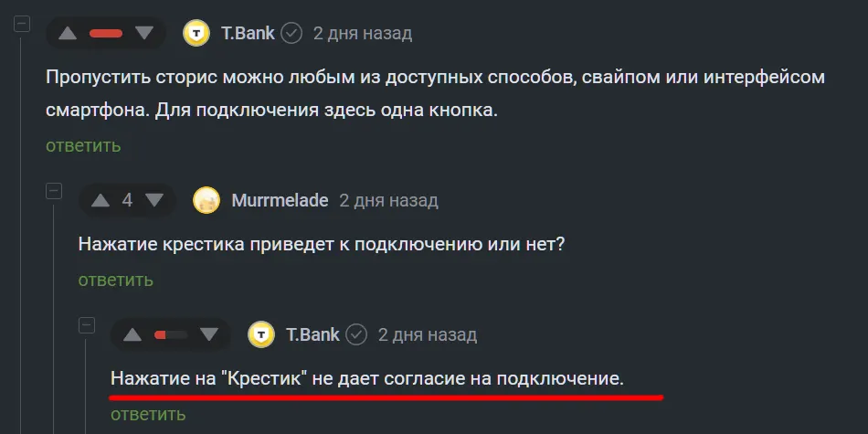Image resolution: width=868 pixels, height=434 pixels.
Task: Click verified badge on bottom T.Bank reply
Action: [x=356, y=335]
